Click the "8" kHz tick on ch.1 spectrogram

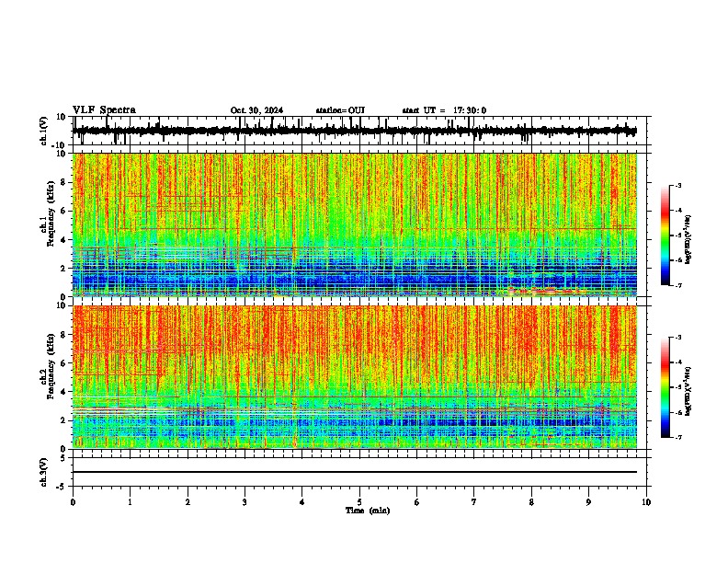pos(63,182)
